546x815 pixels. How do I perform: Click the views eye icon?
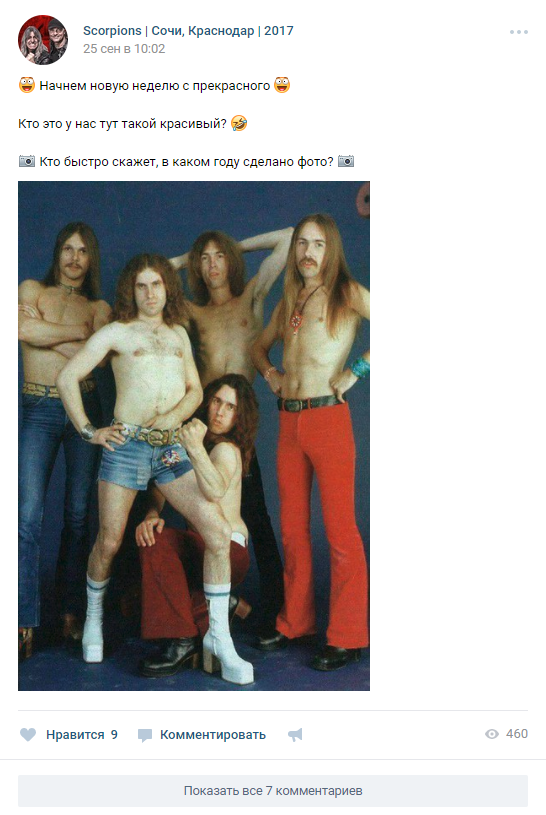(491, 734)
